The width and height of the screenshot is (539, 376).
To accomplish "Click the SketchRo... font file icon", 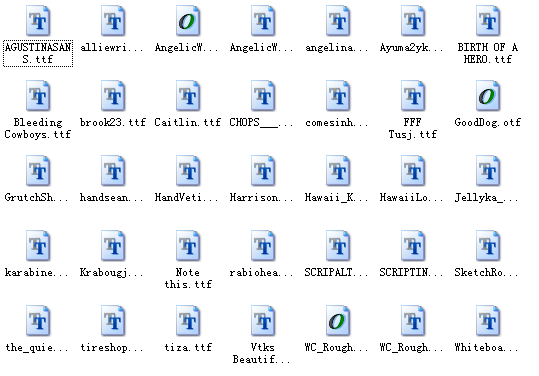I will pos(488,245).
